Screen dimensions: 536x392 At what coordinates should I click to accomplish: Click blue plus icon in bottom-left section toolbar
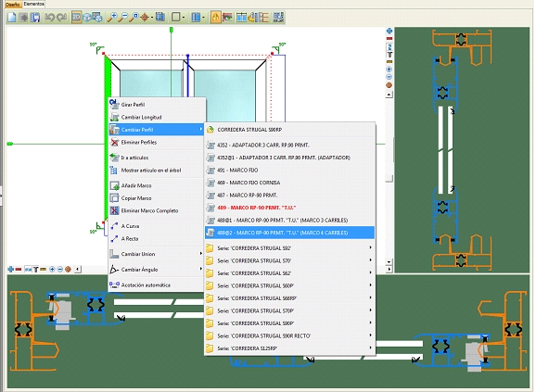(11, 269)
